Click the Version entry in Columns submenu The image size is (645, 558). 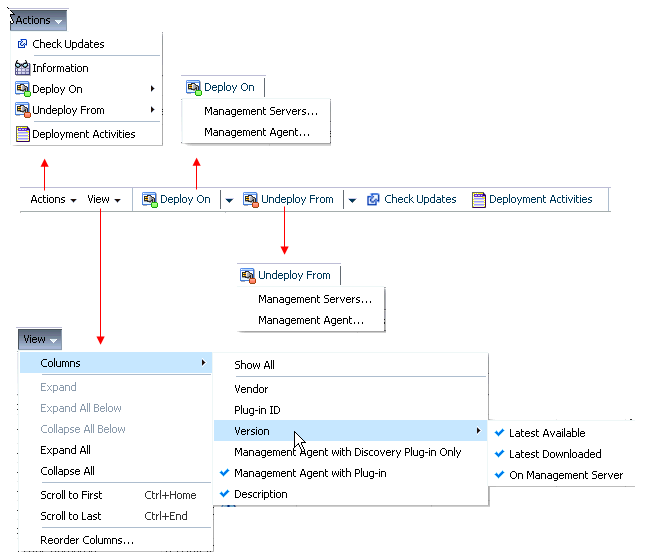350,431
